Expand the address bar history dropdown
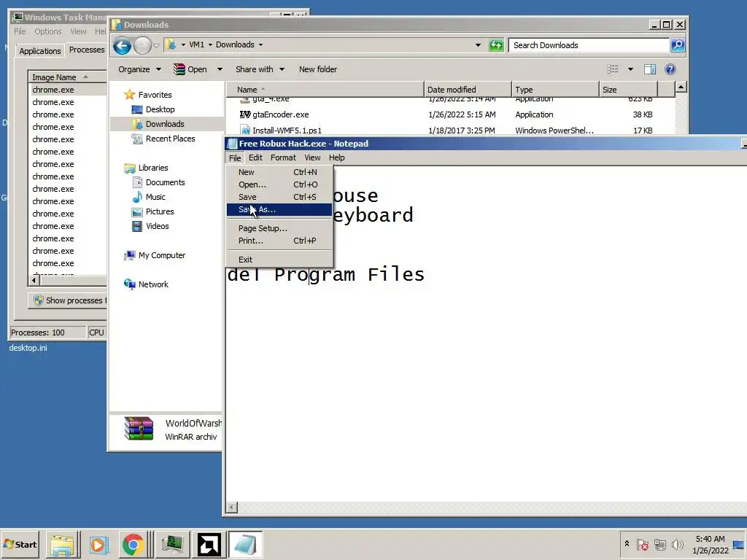 point(478,45)
